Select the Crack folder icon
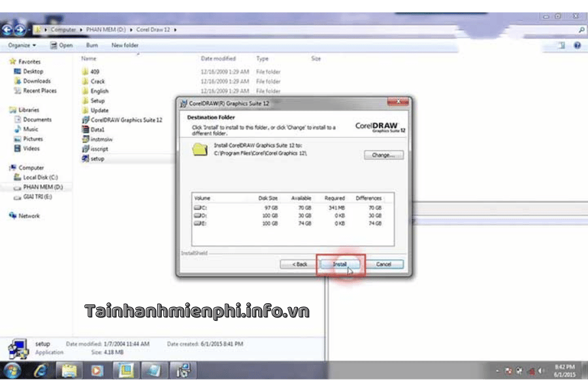The width and height of the screenshot is (588, 392). (x=85, y=81)
